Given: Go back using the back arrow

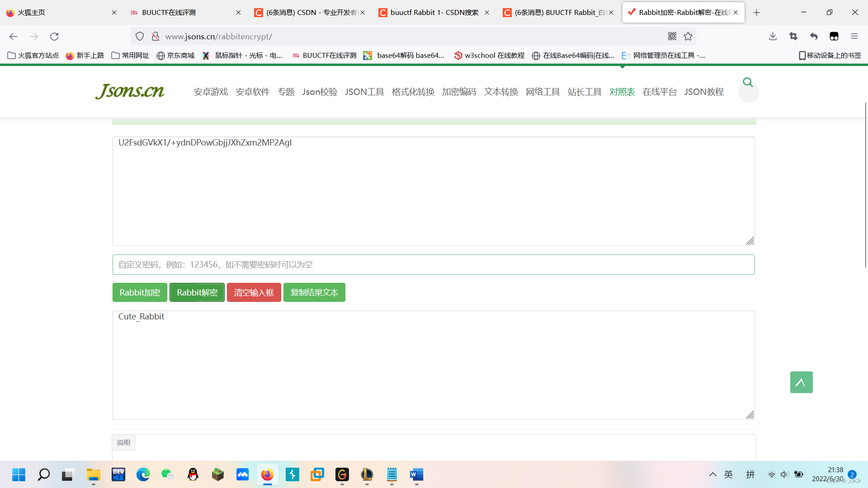Looking at the screenshot, I should pyautogui.click(x=13, y=37).
